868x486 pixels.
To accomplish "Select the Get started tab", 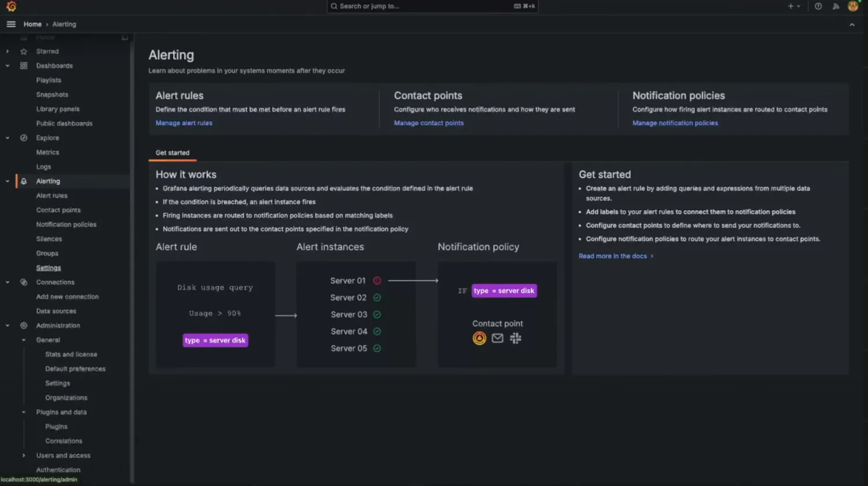I will pos(172,153).
